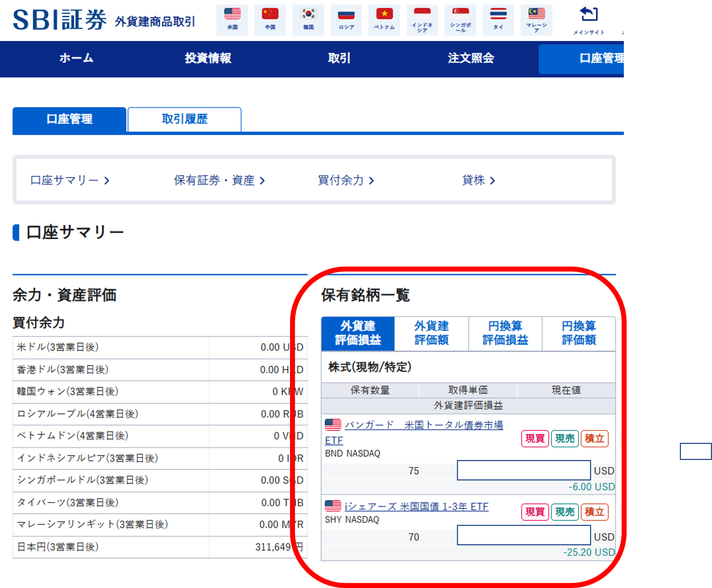712x588 pixels.
Task: Switch to the 口座管理 sub tab
Action: [x=69, y=119]
